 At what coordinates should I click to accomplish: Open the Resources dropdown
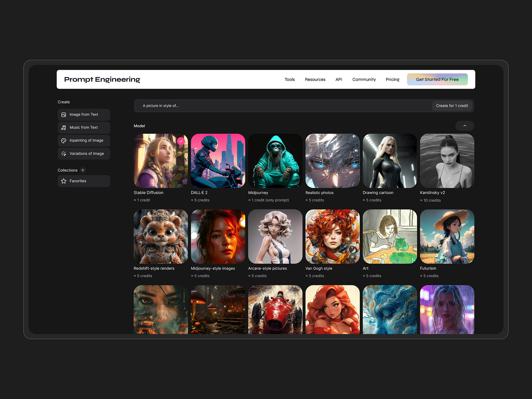point(315,79)
